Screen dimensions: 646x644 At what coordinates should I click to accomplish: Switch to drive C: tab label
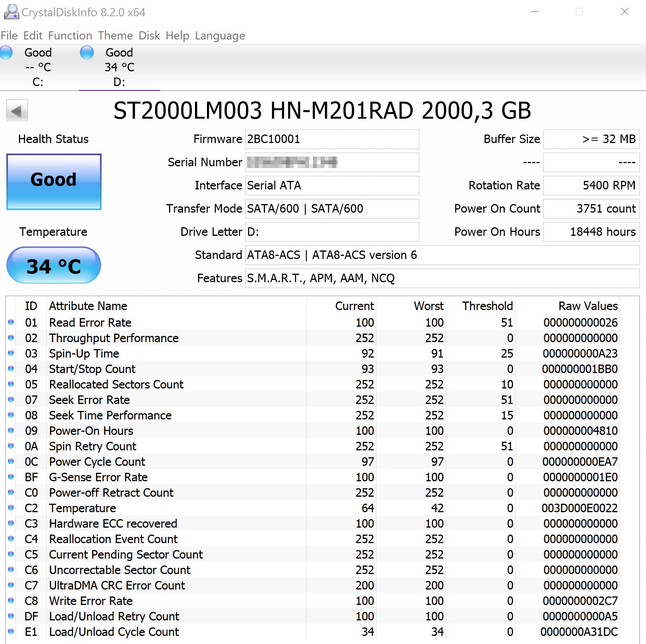[38, 82]
